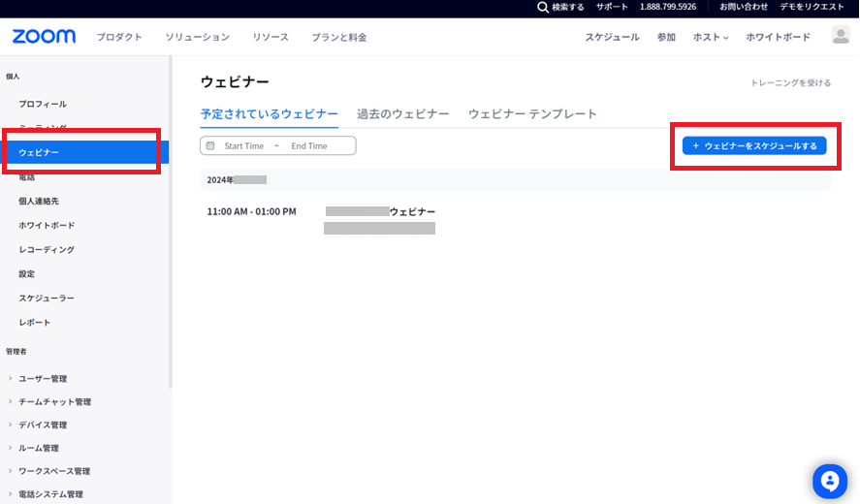
Task: Expand ルーム管理 chevron
Action: [10, 448]
